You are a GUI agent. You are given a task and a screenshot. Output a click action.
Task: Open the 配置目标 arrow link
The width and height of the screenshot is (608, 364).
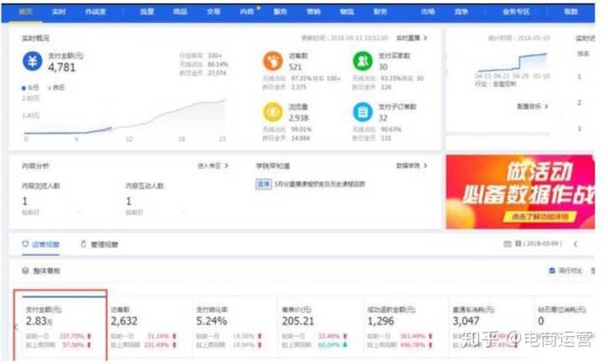(533, 106)
